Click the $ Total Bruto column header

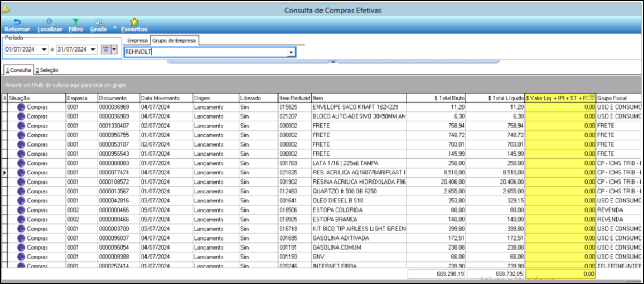pyautogui.click(x=436, y=98)
